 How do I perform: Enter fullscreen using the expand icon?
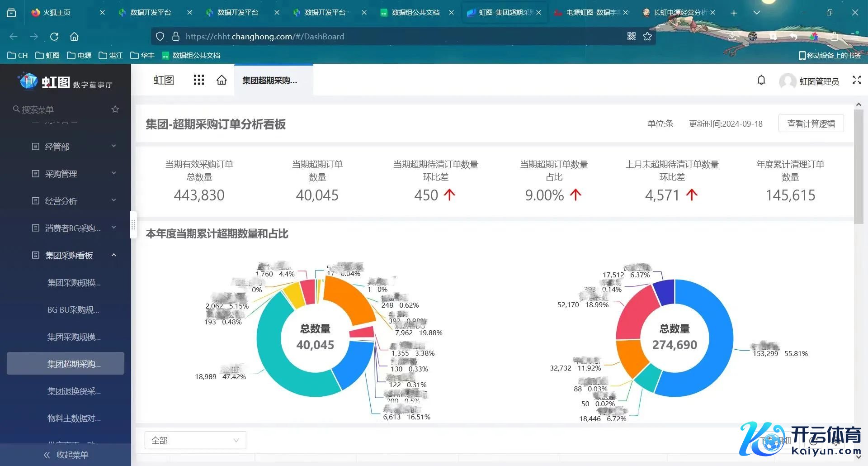coord(856,80)
